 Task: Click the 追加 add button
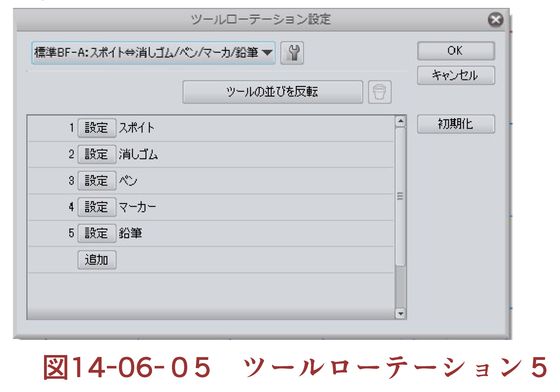click(x=97, y=260)
